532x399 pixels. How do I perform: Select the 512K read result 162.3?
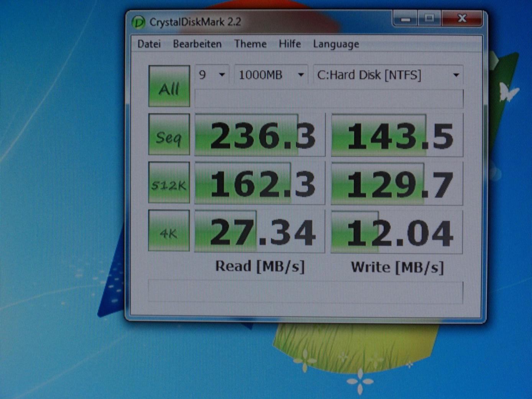click(260, 183)
